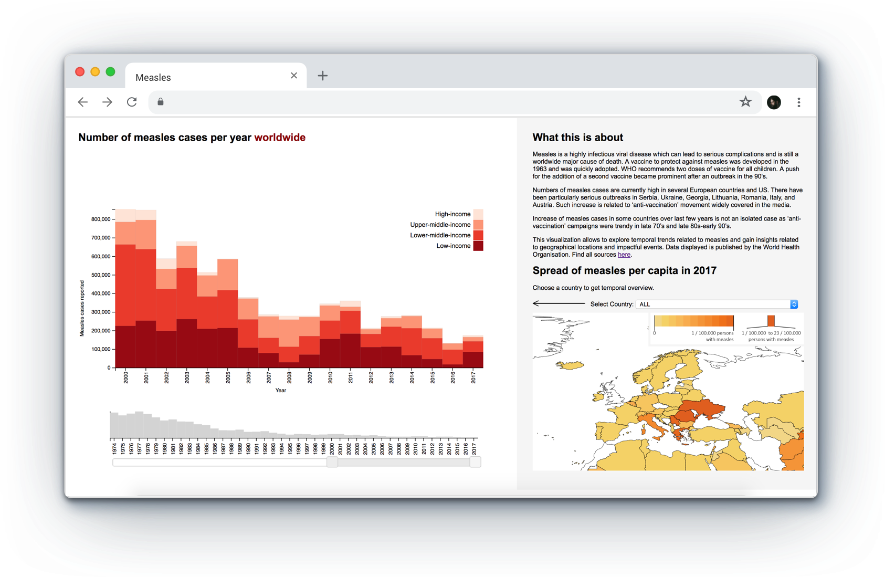Click the address bar field
Screen dimensions: 895x588
(456, 102)
